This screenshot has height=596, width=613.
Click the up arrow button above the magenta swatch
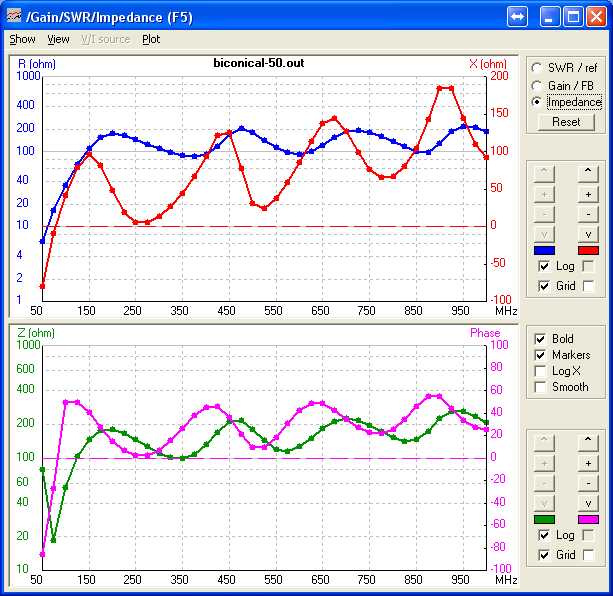point(588,442)
